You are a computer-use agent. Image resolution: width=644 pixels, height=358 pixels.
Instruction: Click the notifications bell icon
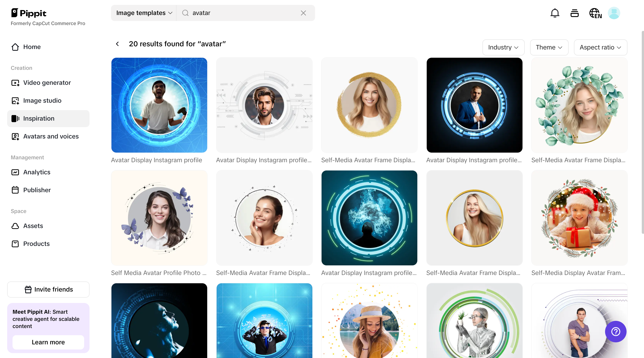[555, 13]
